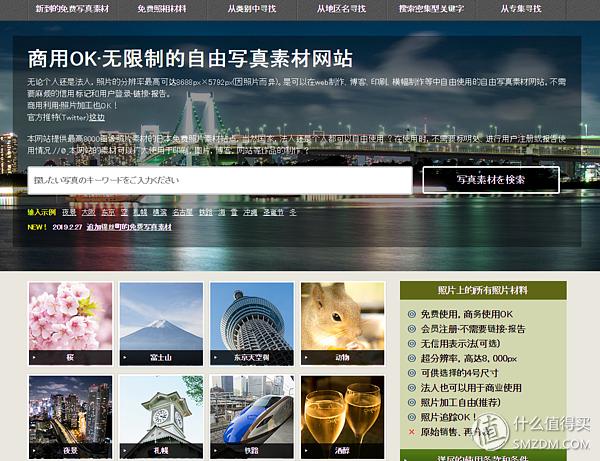Image resolution: width=600 pixels, height=461 pixels.
Task: Select 从地区名寻找 in the top navigation
Action: 341,9
